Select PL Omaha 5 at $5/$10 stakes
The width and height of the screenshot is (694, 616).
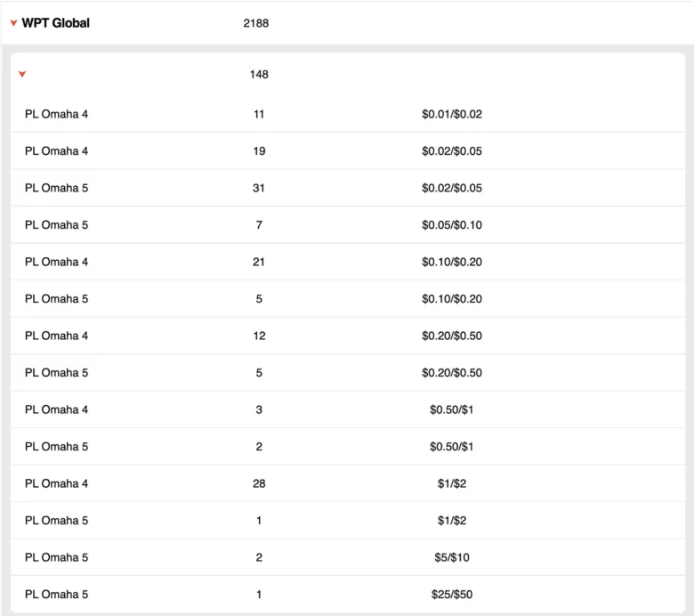click(57, 557)
